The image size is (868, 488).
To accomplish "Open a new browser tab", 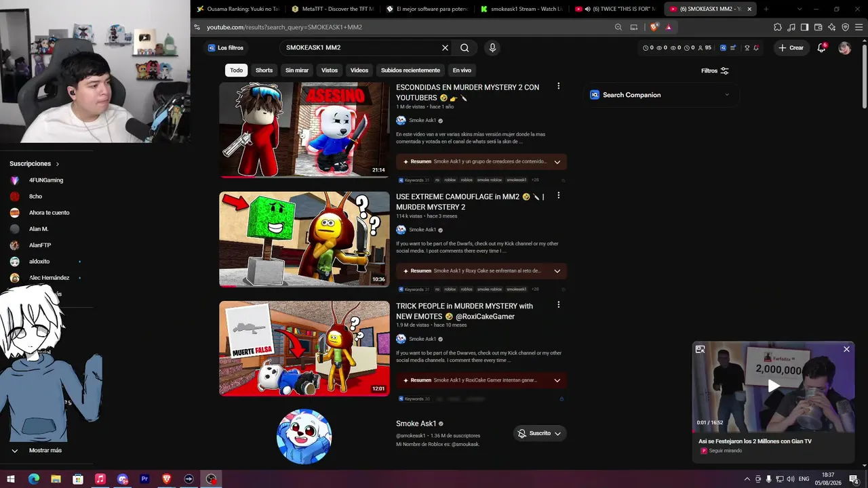I will coord(766,9).
